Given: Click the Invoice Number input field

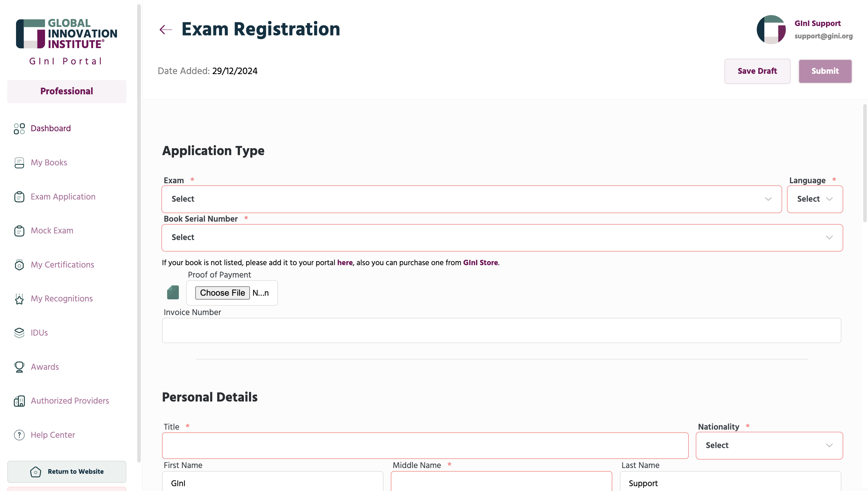Looking at the screenshot, I should click(x=502, y=330).
